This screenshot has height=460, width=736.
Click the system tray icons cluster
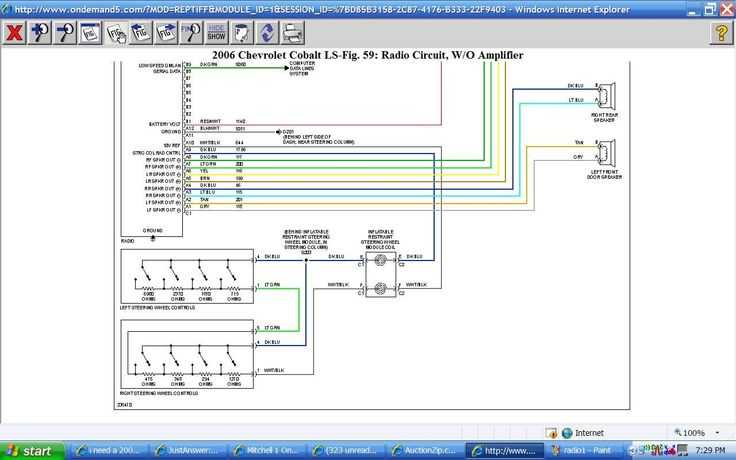point(660,451)
